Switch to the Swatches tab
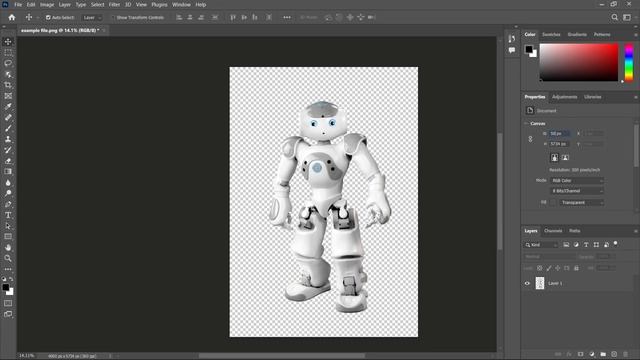The height and width of the screenshot is (360, 640). [x=551, y=35]
